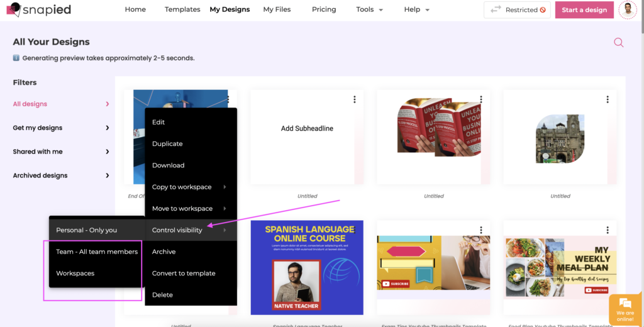The height and width of the screenshot is (327, 644).
Task: Open the Add Subheadline design thumbnail
Action: [307, 137]
